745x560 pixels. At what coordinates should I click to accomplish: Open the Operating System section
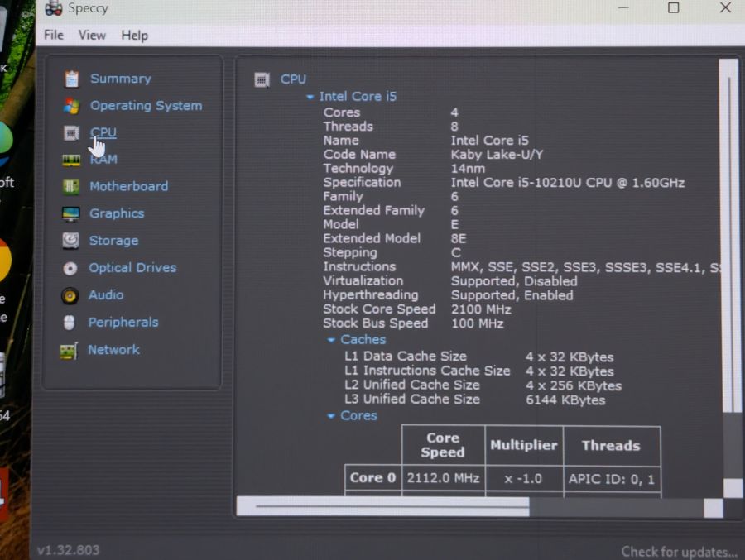tap(147, 105)
